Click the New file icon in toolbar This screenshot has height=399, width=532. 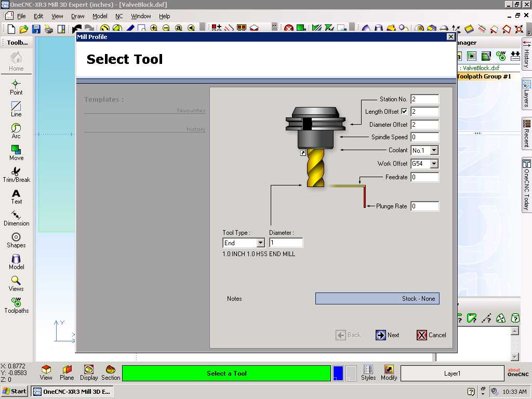(11, 29)
